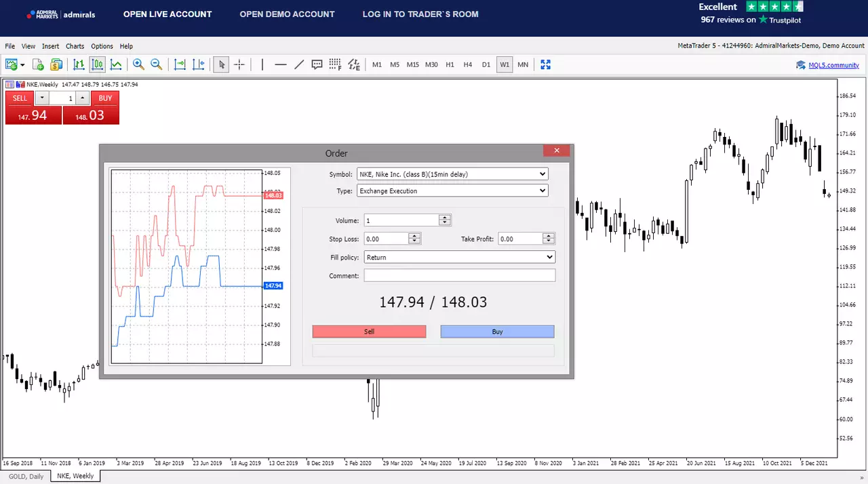Click one-click SELL at 147.94
The image size is (868, 484).
(x=33, y=115)
